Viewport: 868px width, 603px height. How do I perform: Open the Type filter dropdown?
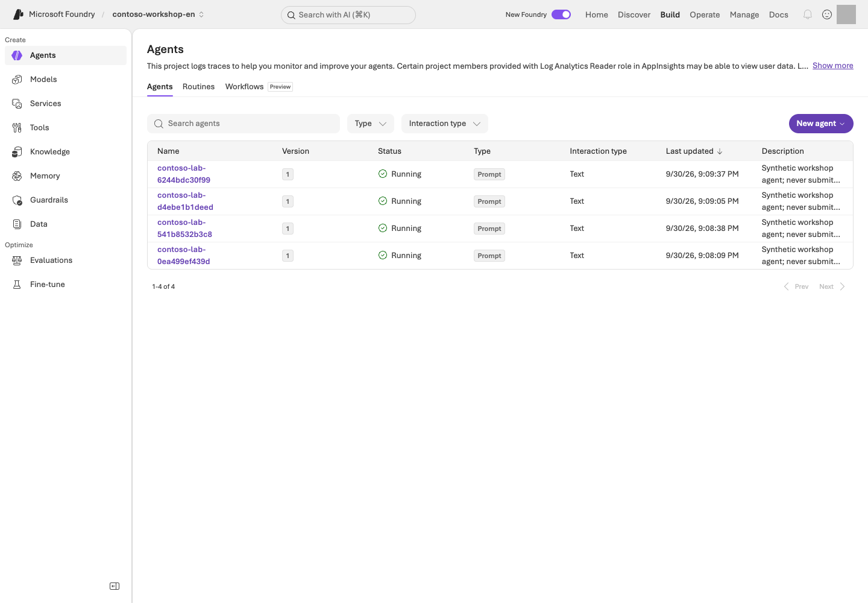[371, 124]
